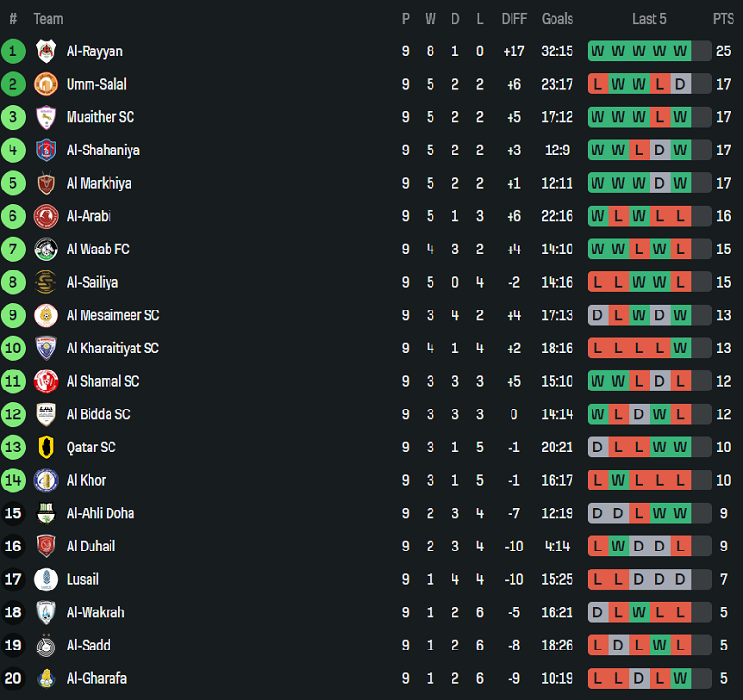Image resolution: width=743 pixels, height=700 pixels.
Task: Click the Last 5 column header
Action: click(650, 19)
